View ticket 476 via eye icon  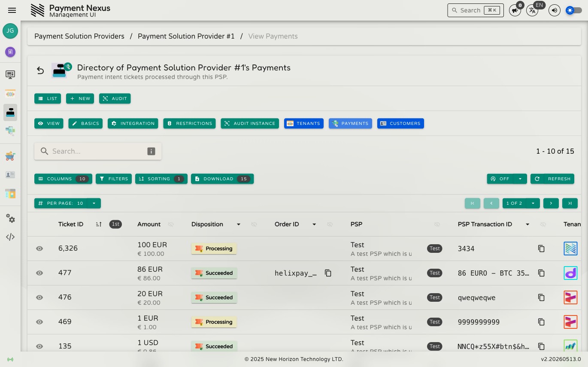click(39, 297)
